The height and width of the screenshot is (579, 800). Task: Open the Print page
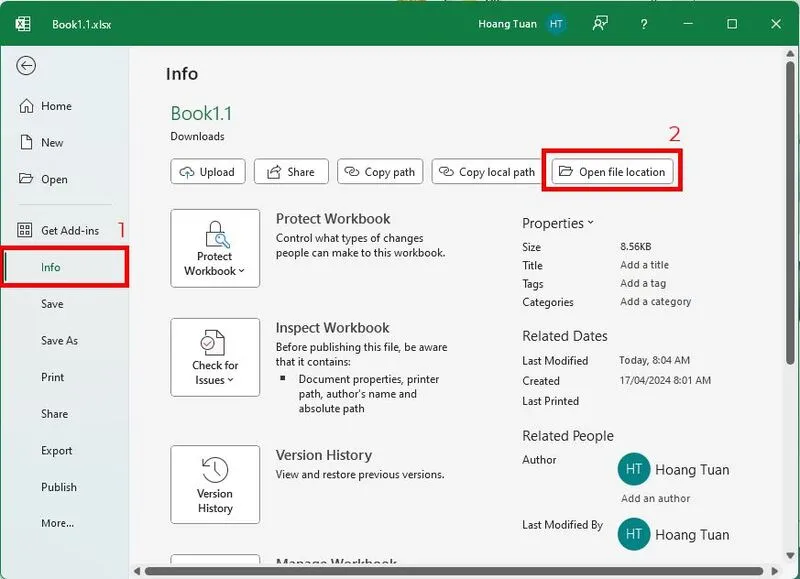point(53,377)
